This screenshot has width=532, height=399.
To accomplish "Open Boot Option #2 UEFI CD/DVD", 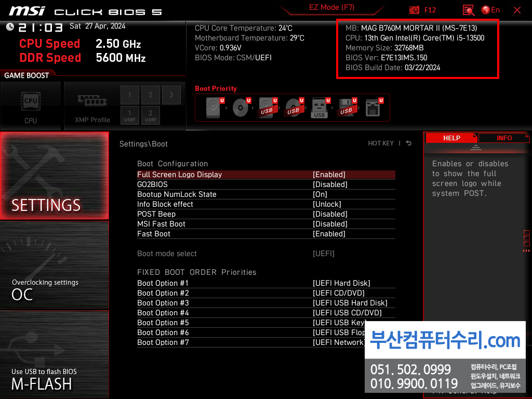I will [266, 293].
